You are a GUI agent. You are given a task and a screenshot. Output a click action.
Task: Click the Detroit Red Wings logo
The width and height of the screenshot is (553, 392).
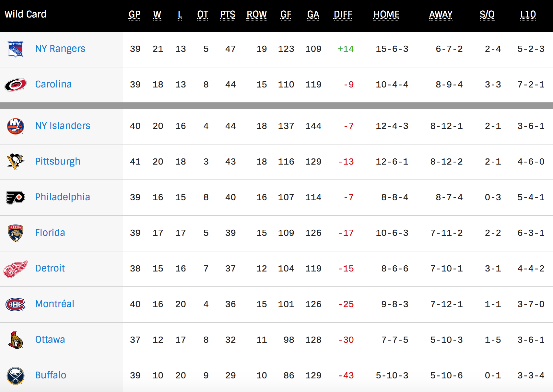[x=15, y=269]
